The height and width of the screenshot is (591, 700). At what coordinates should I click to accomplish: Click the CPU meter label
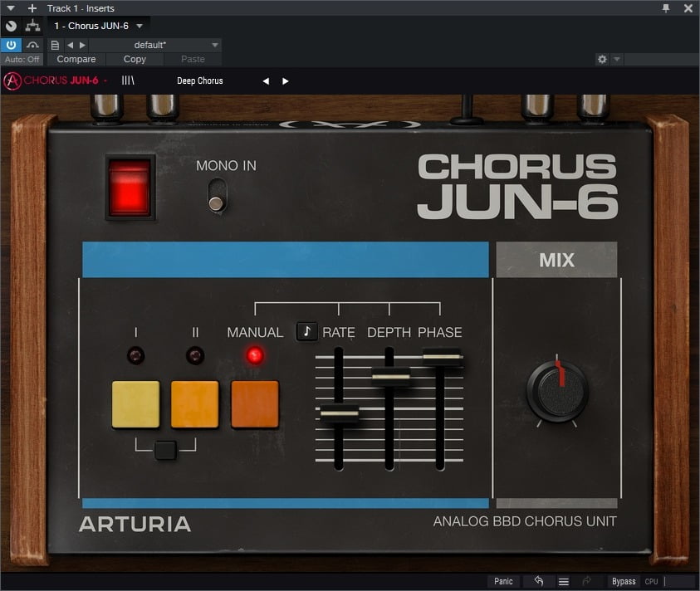tap(651, 582)
